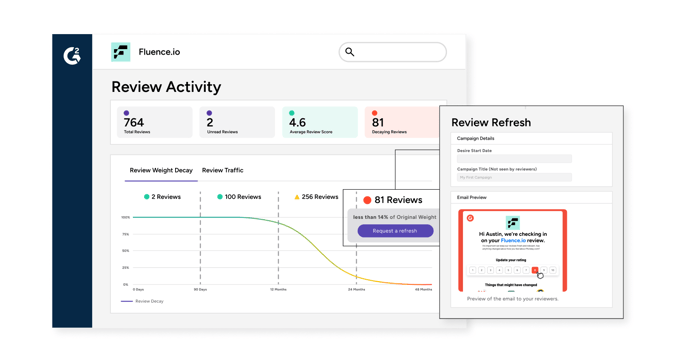Viewport: 675px width, 364px height.
Task: Click the Campaign Title input field
Action: click(x=514, y=177)
